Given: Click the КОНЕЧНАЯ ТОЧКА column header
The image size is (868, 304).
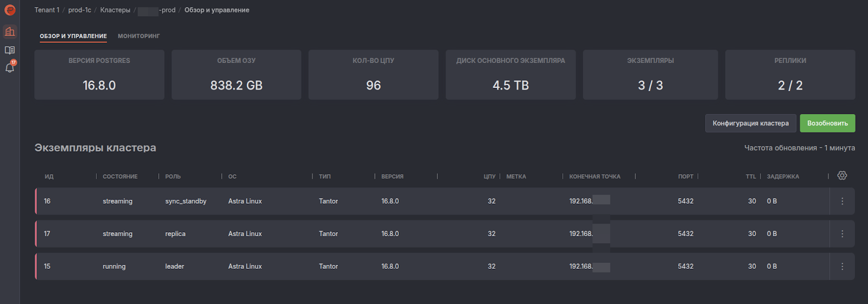Looking at the screenshot, I should pos(595,176).
